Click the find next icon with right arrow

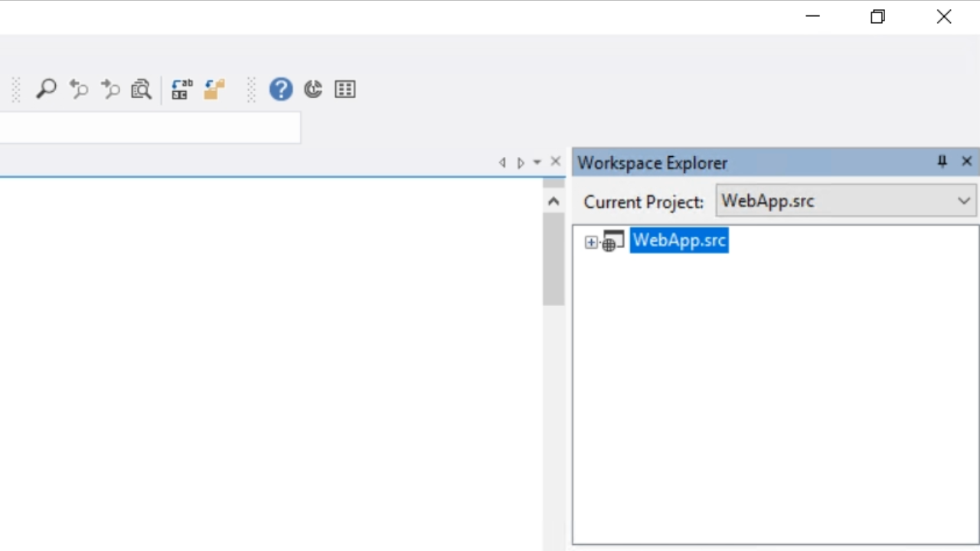[x=110, y=90]
